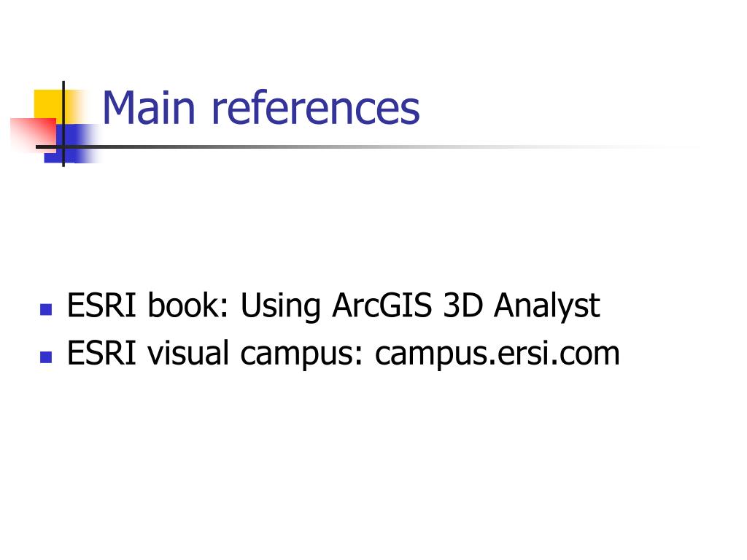
Task: Select the blue bullet before ESRI book
Action: click(x=46, y=310)
